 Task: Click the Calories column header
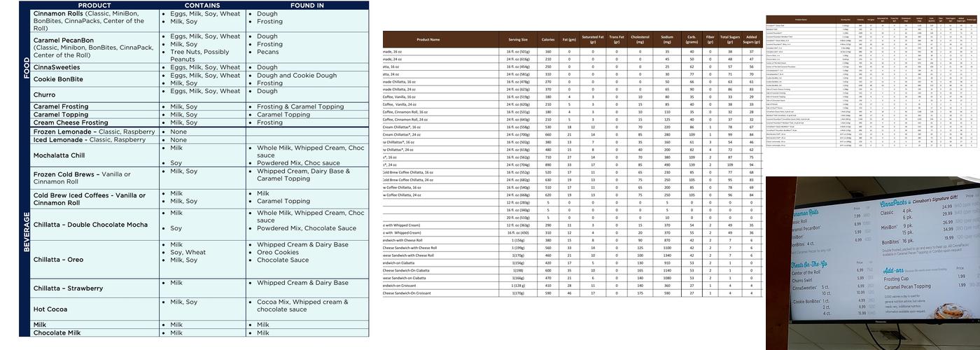[548, 40]
